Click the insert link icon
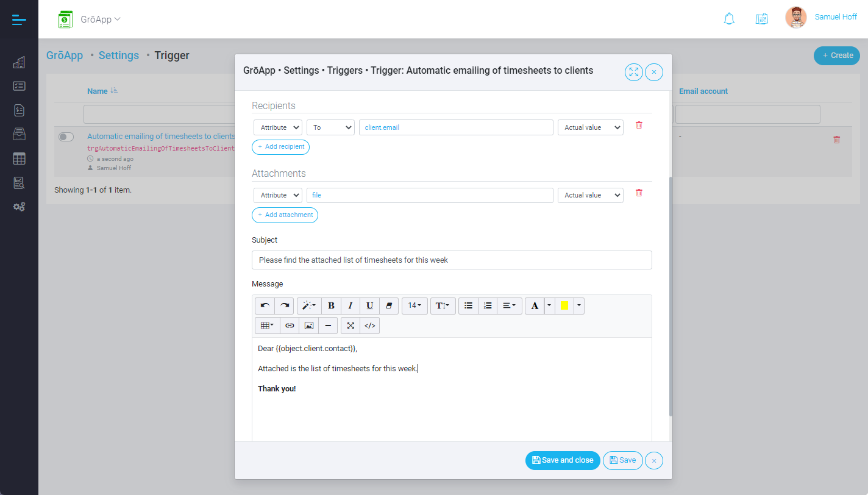The width and height of the screenshot is (868, 495). click(290, 326)
